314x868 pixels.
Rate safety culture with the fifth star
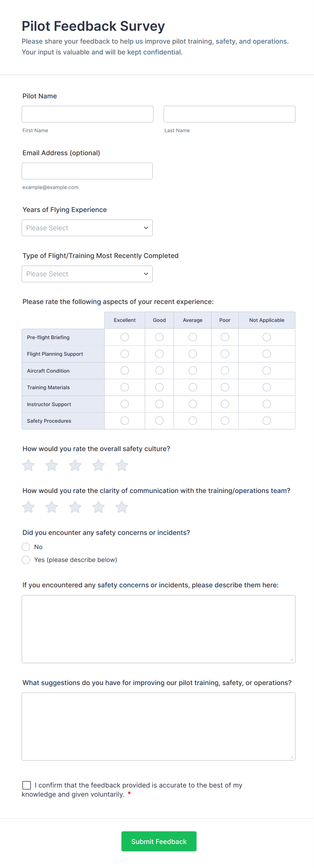pyautogui.click(x=122, y=465)
